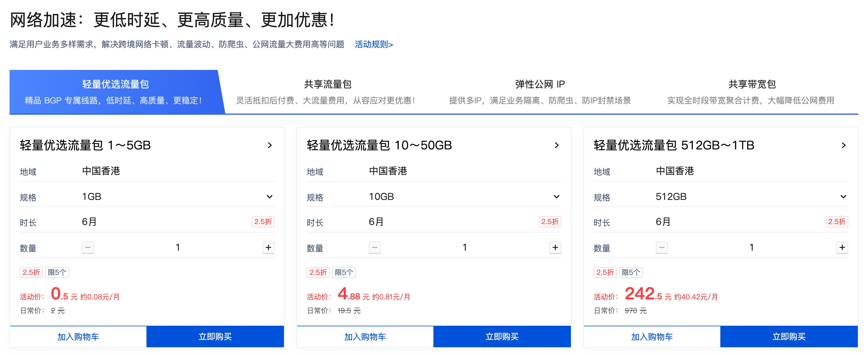The image size is (868, 355).
Task: Click the quantity field of 512GB~1TB card
Action: [x=751, y=247]
